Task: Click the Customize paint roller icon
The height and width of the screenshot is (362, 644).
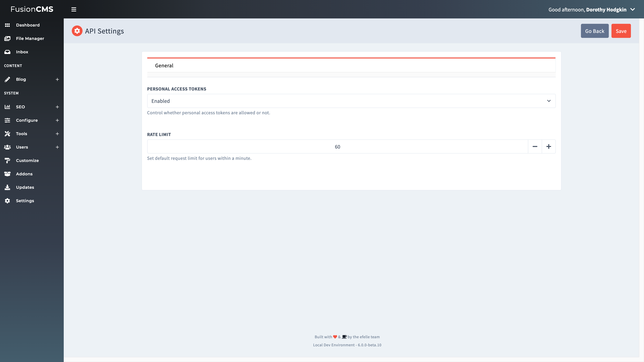Action: pyautogui.click(x=7, y=161)
